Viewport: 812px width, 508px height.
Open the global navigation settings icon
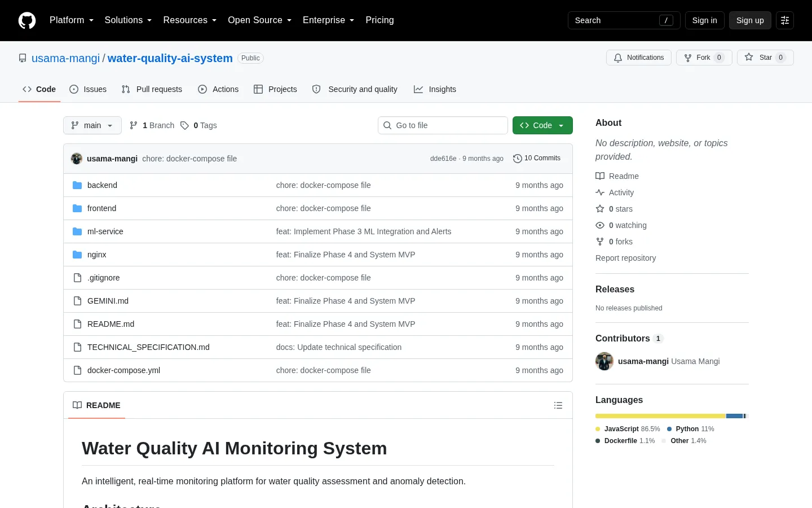(x=785, y=20)
